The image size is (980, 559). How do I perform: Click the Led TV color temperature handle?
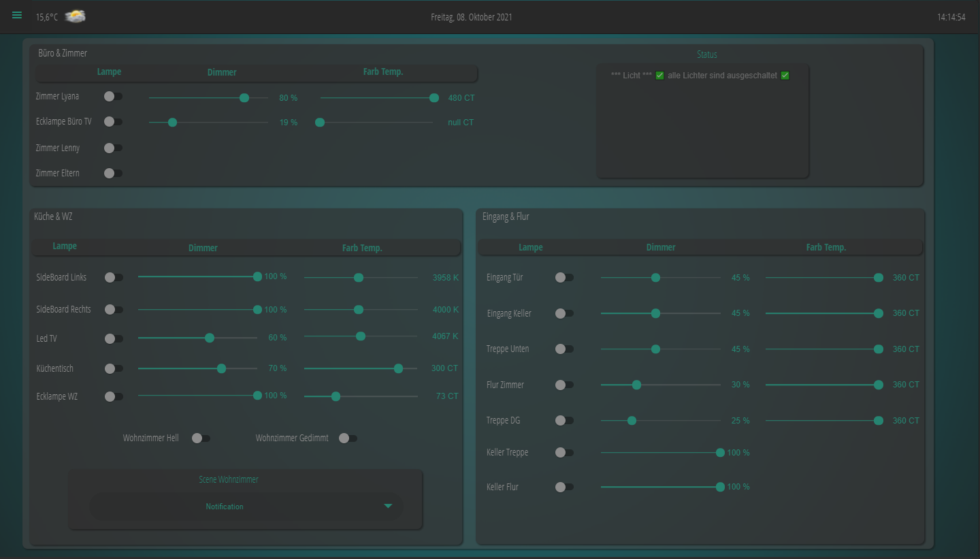(361, 336)
